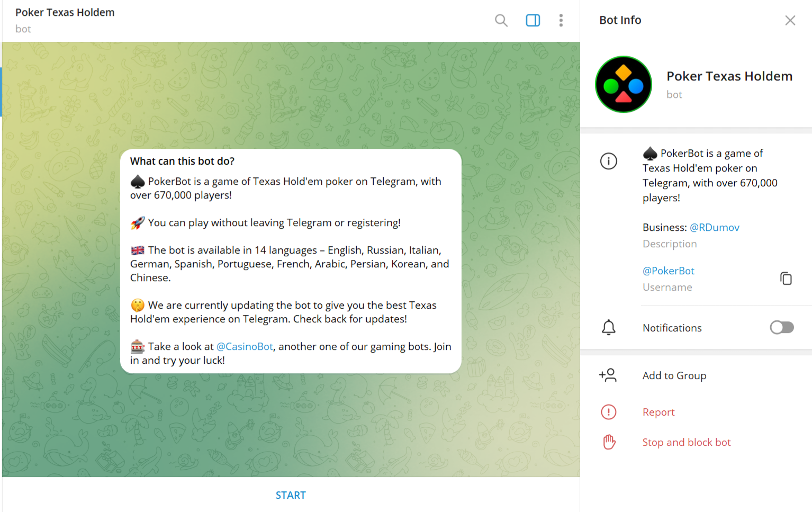This screenshot has width=812, height=512.
Task: Click the Notifications label text
Action: coord(672,328)
